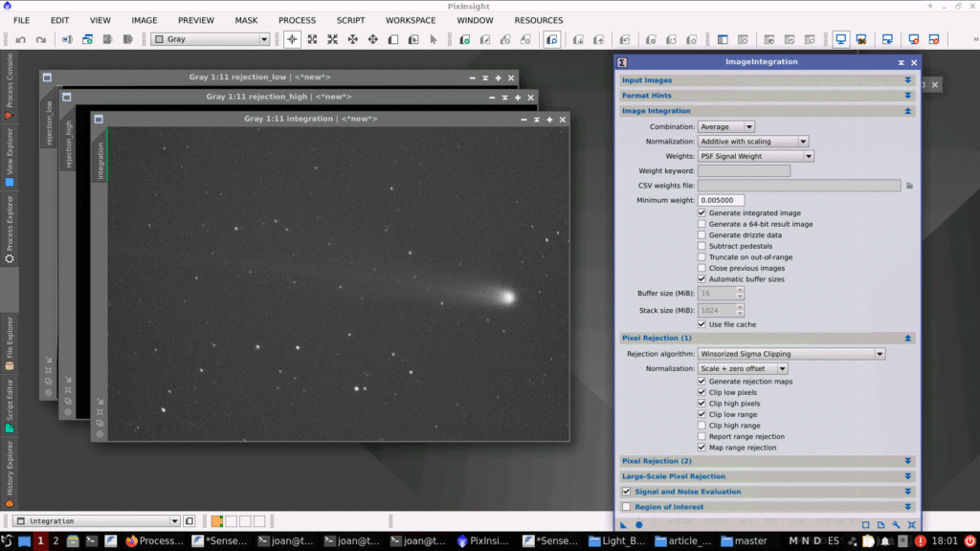Click the rejection_high window title bar
980x551 pixels.
(x=279, y=97)
